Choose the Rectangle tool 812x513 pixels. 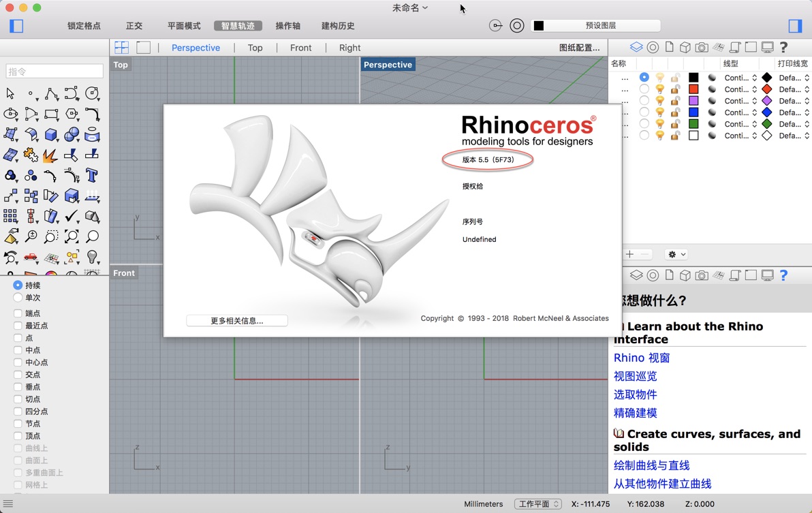(50, 114)
